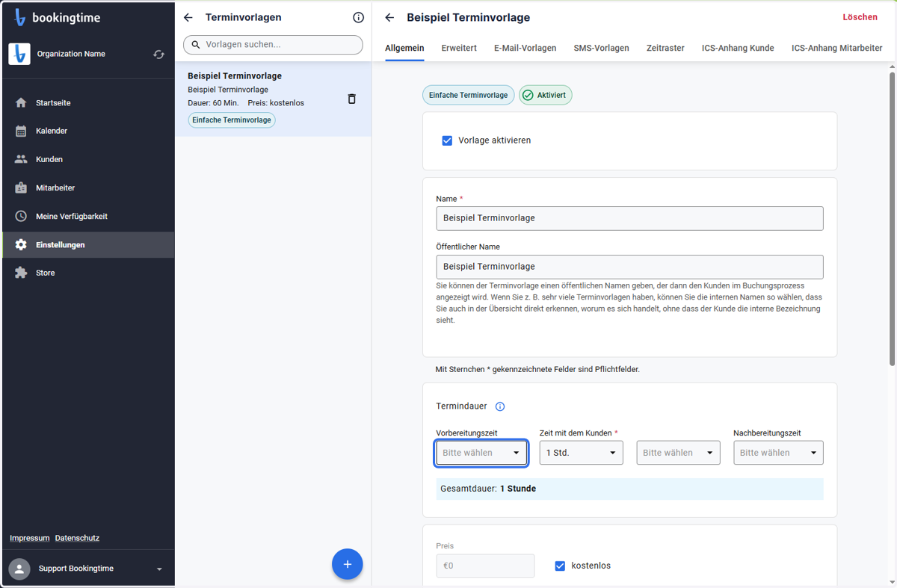The image size is (897, 588).
Task: Go back from Beispiel Terminvorlage details
Action: point(389,17)
